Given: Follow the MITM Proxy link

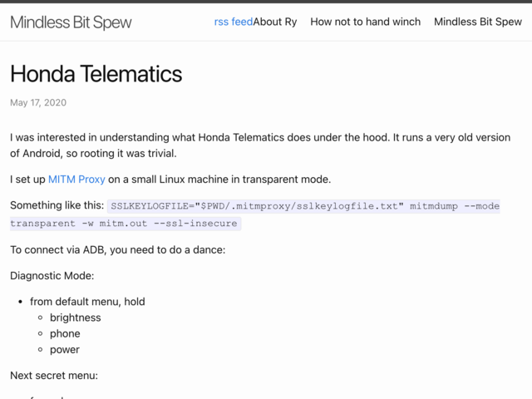Looking at the screenshot, I should tap(76, 180).
